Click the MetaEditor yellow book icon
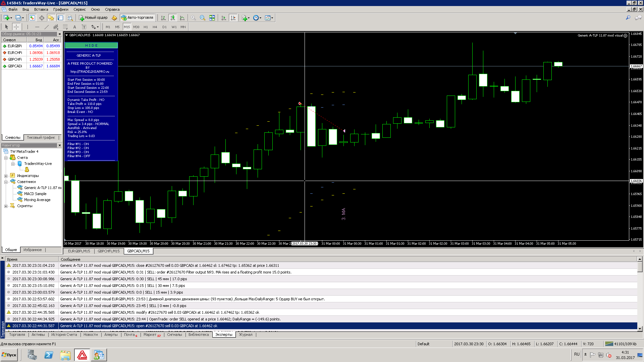The width and height of the screenshot is (644, 362). coord(114,18)
